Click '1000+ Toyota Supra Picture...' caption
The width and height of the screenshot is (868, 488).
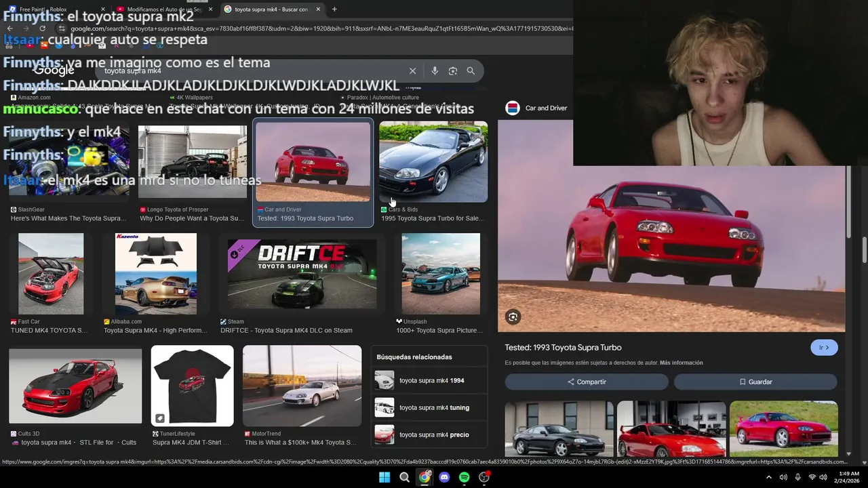coord(439,331)
